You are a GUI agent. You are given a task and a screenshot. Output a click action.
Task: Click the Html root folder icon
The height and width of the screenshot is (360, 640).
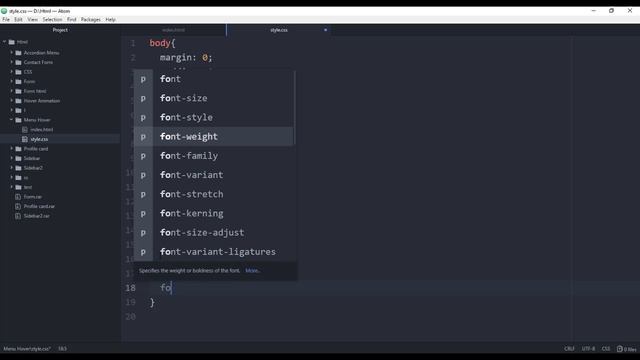pos(12,42)
